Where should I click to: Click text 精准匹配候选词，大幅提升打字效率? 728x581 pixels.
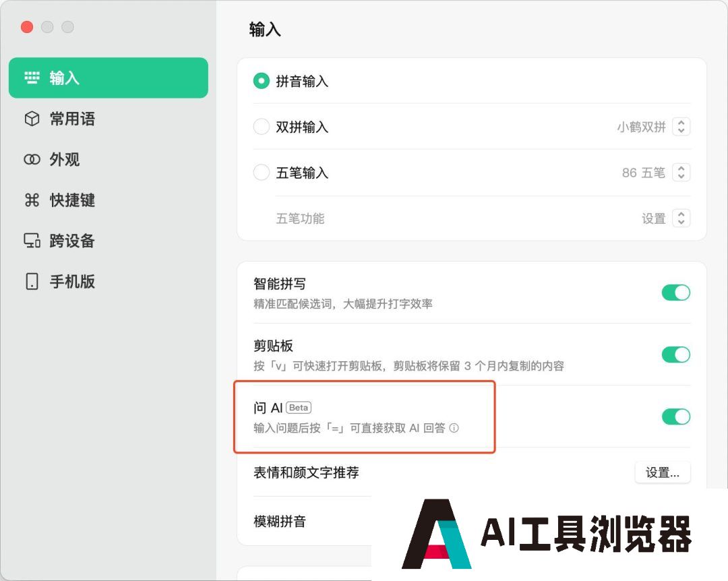click(x=343, y=304)
